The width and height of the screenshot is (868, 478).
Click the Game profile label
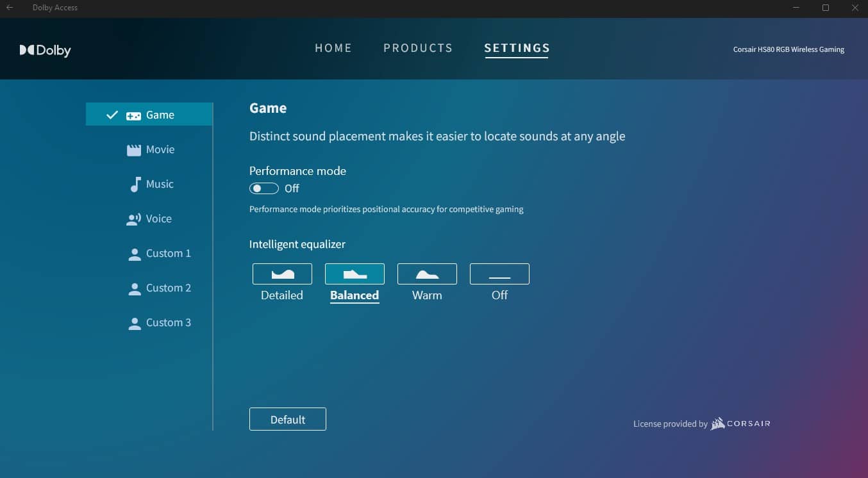tap(160, 115)
